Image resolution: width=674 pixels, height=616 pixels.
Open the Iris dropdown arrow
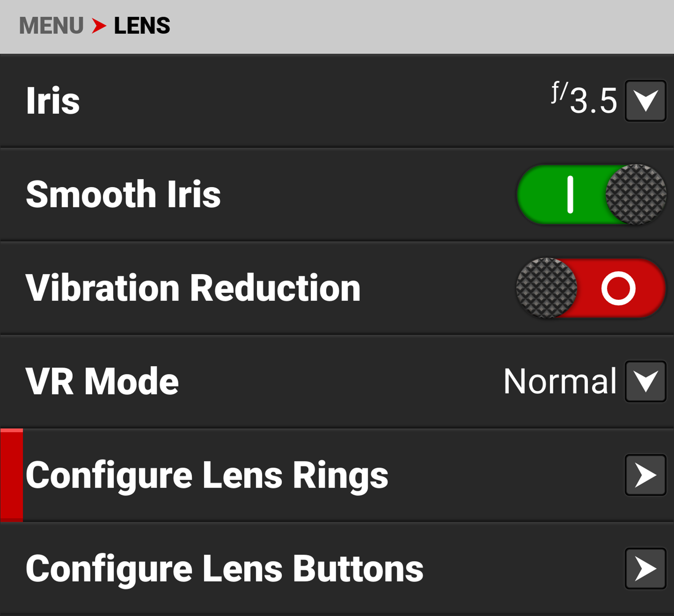[x=645, y=101]
